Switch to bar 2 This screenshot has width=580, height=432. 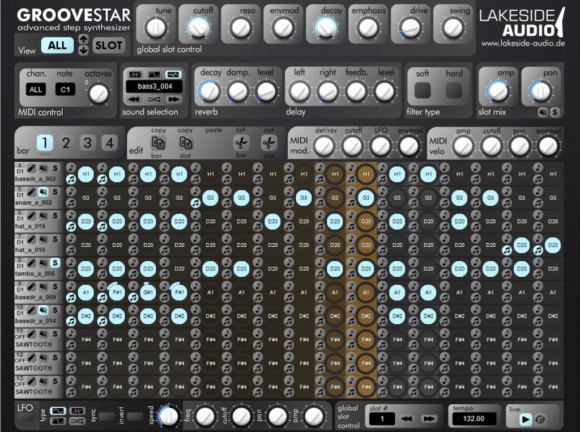pyautogui.click(x=66, y=143)
